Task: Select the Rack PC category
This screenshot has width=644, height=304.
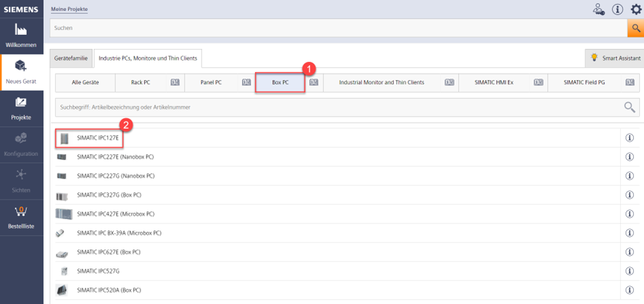Action: [x=141, y=82]
